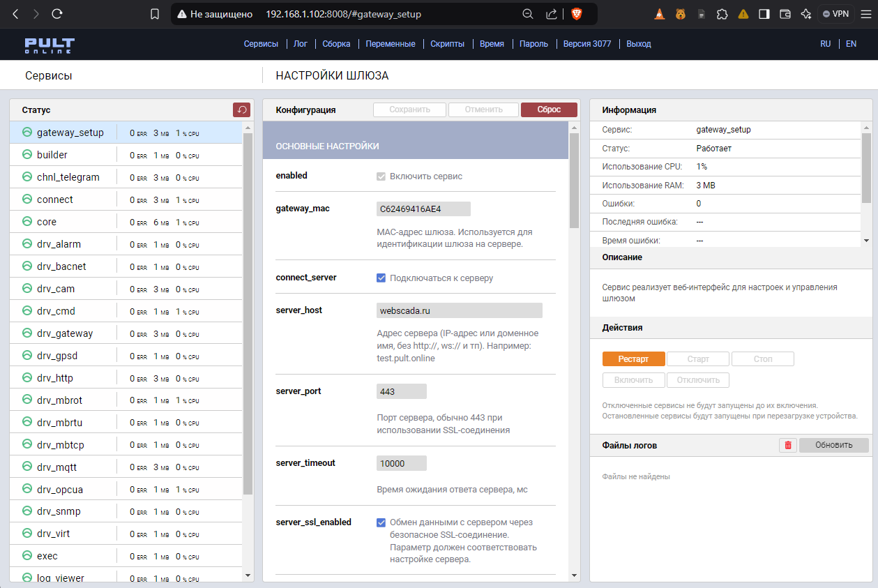This screenshot has width=878, height=588.
Task: Toggle the server_ssl_enabled checkbox
Action: coord(381,522)
